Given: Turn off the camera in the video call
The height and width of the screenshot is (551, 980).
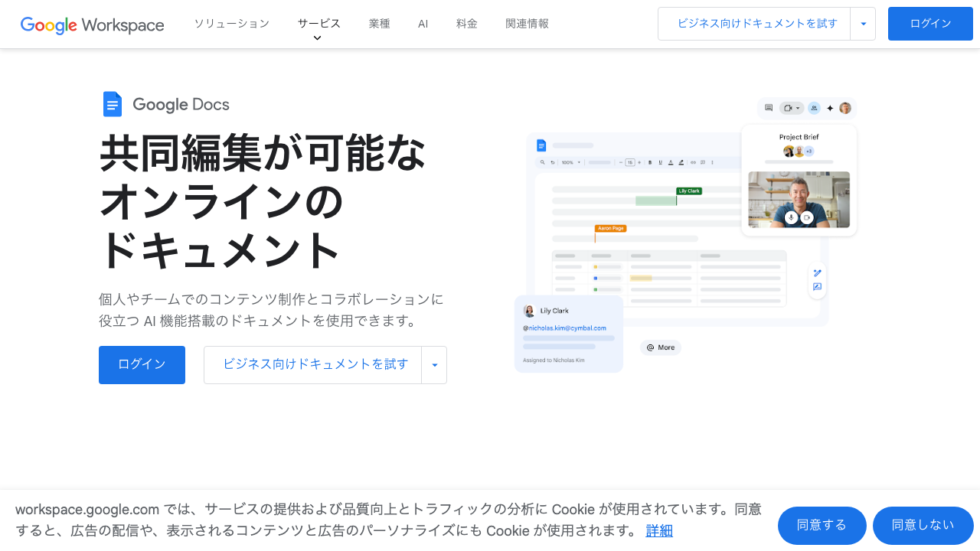Looking at the screenshot, I should (x=806, y=217).
